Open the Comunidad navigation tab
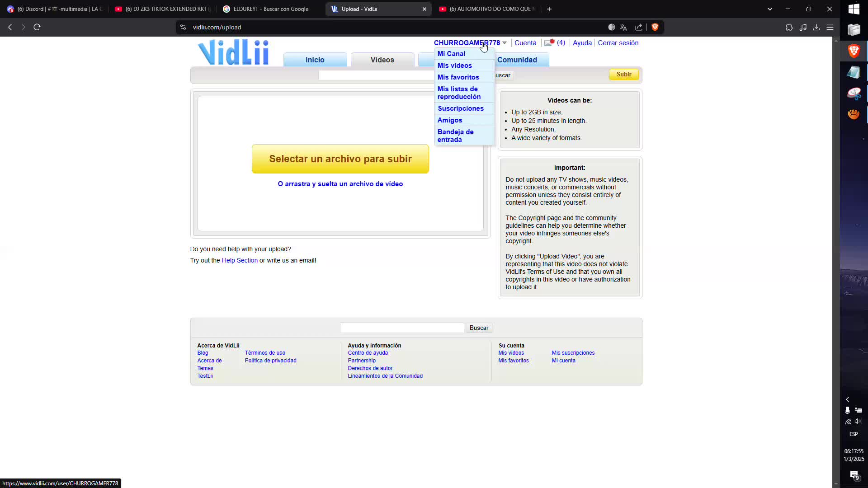 517,60
